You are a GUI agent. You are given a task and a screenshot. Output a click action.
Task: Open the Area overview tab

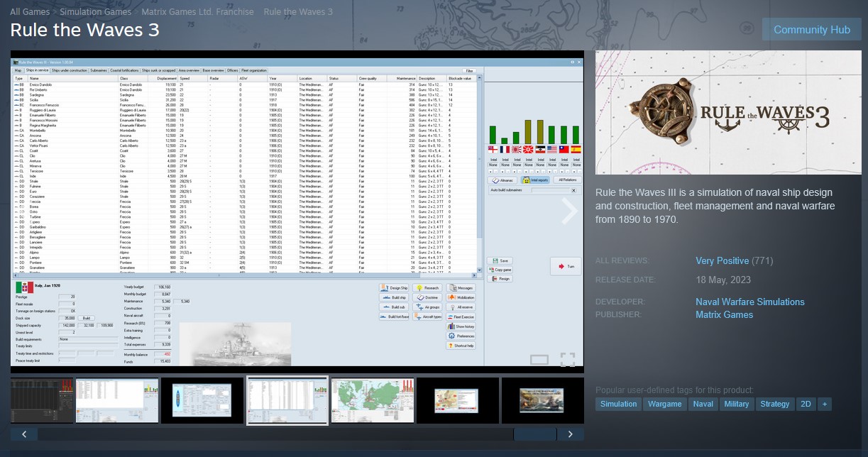(x=189, y=70)
